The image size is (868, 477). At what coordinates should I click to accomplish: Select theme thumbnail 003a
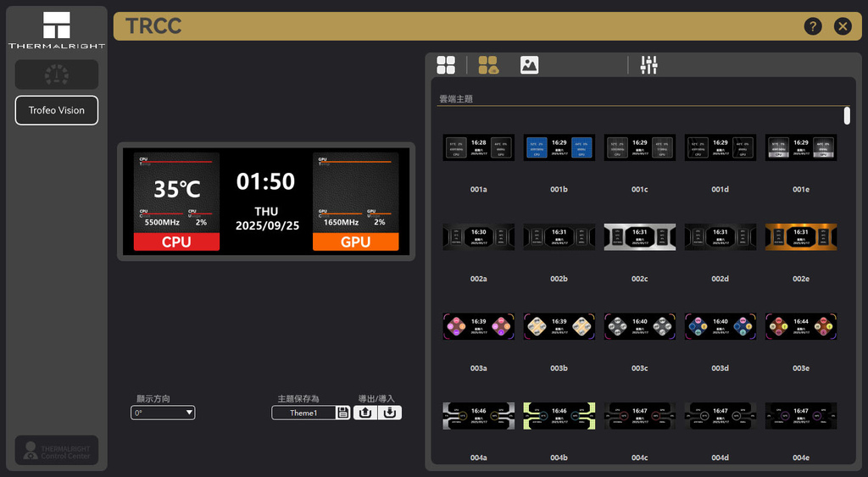pos(479,326)
